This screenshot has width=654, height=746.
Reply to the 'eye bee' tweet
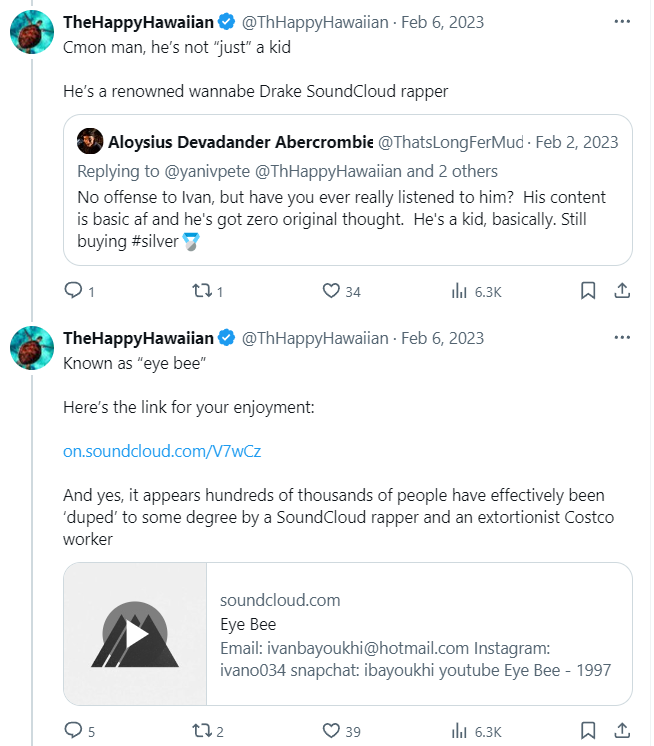(73, 731)
